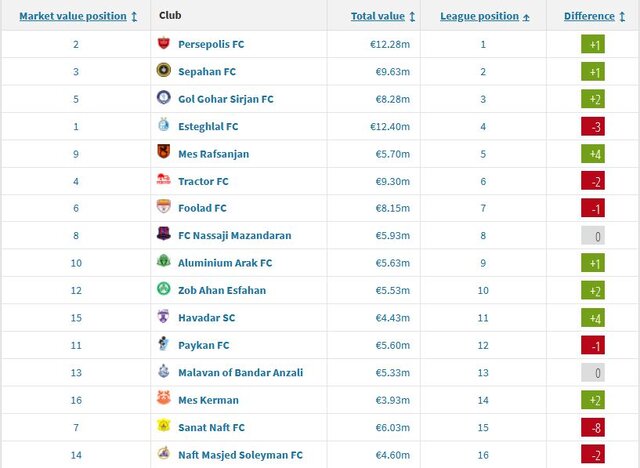Click the Foolad FC club crest icon
The image size is (640, 468).
click(x=164, y=208)
